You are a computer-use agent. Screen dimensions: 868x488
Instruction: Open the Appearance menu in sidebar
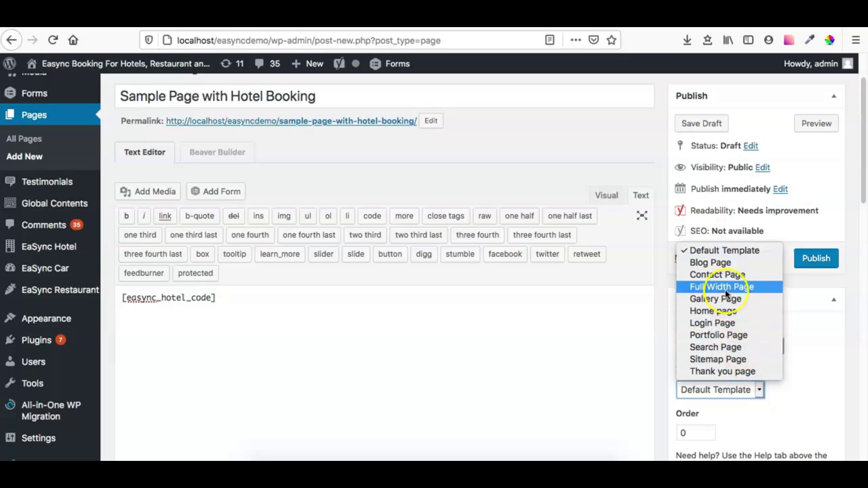coord(46,318)
